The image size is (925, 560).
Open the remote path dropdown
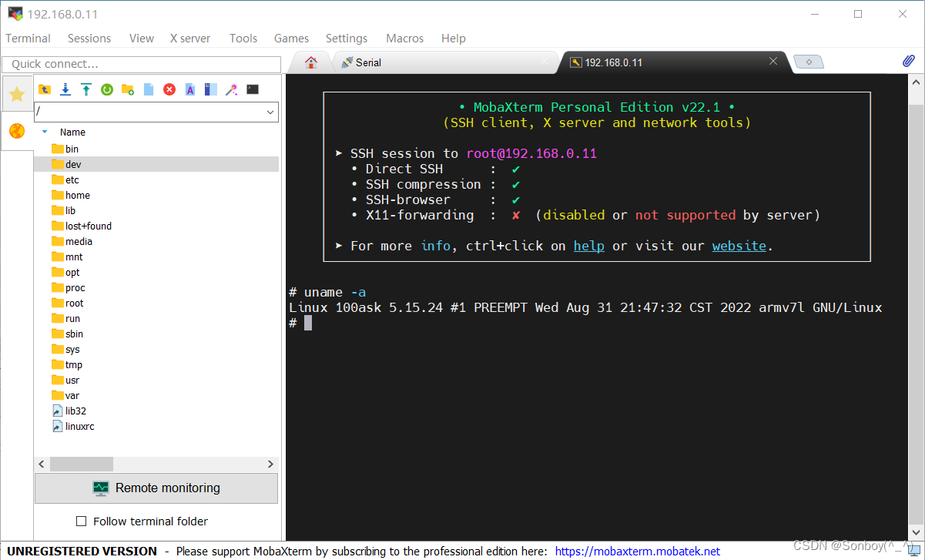(x=270, y=112)
